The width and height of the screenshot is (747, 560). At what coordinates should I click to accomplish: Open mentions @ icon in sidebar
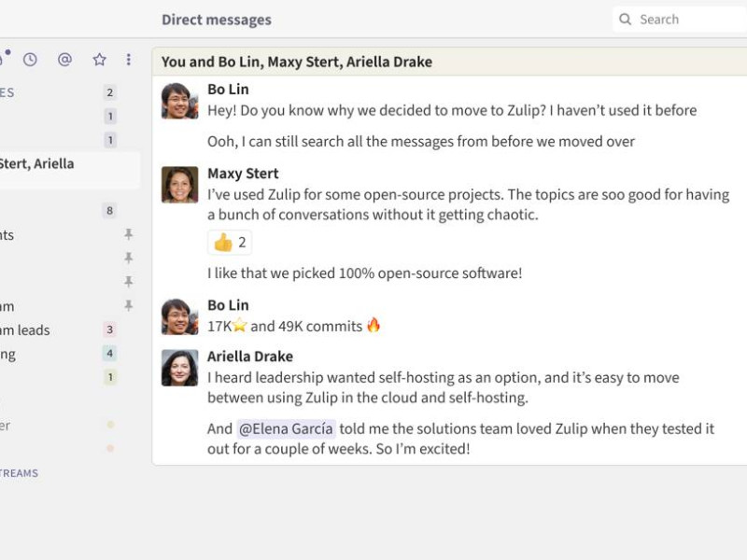pos(64,60)
